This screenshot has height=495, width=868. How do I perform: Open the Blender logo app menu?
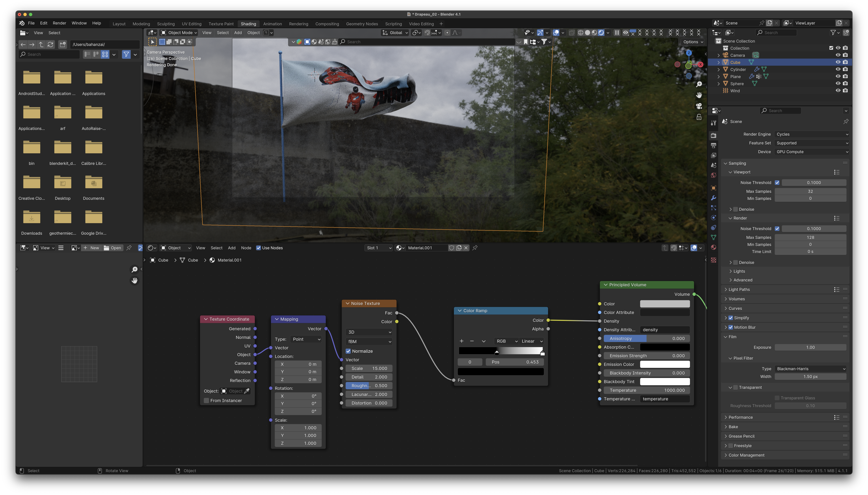tap(22, 23)
